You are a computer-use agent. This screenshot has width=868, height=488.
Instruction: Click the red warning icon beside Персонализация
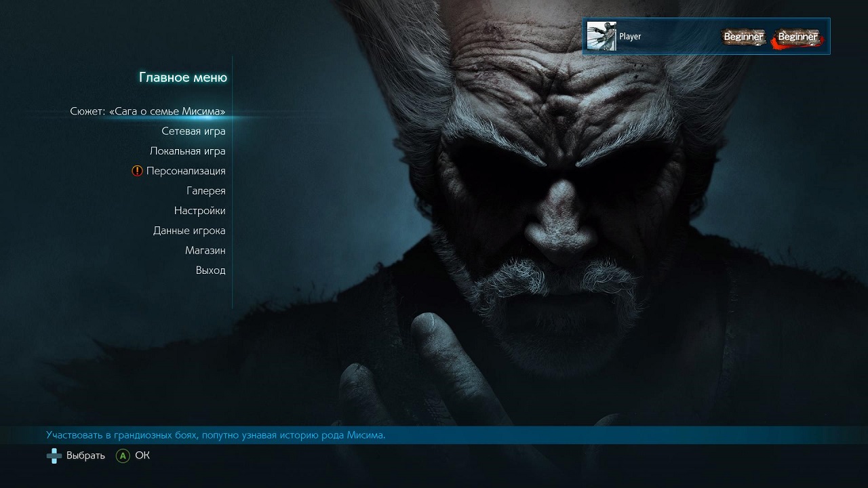tap(137, 171)
